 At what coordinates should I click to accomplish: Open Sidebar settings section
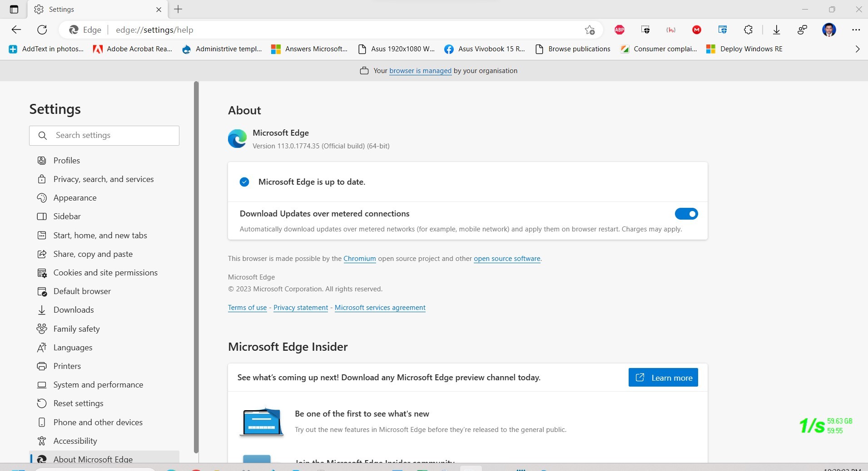pos(104,216)
